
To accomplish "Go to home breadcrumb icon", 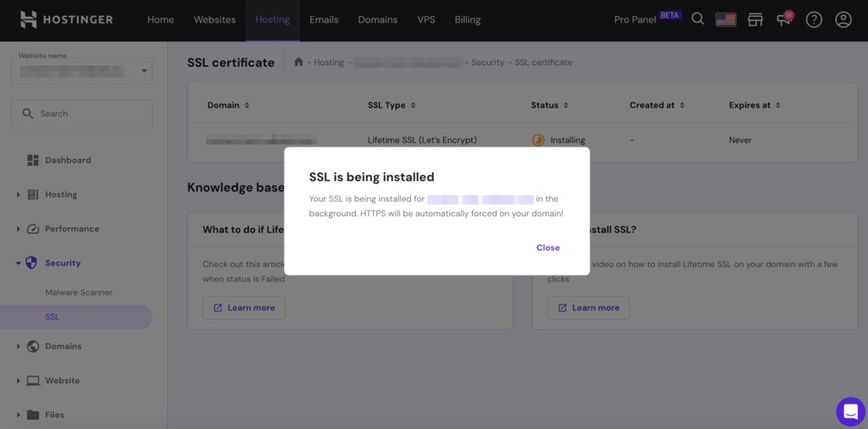I will [298, 62].
